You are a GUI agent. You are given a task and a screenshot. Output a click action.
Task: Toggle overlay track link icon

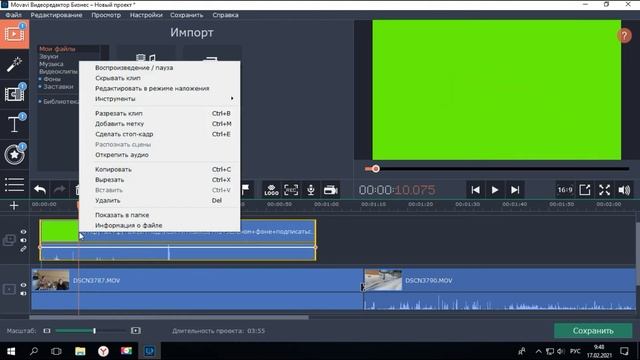click(x=23, y=249)
